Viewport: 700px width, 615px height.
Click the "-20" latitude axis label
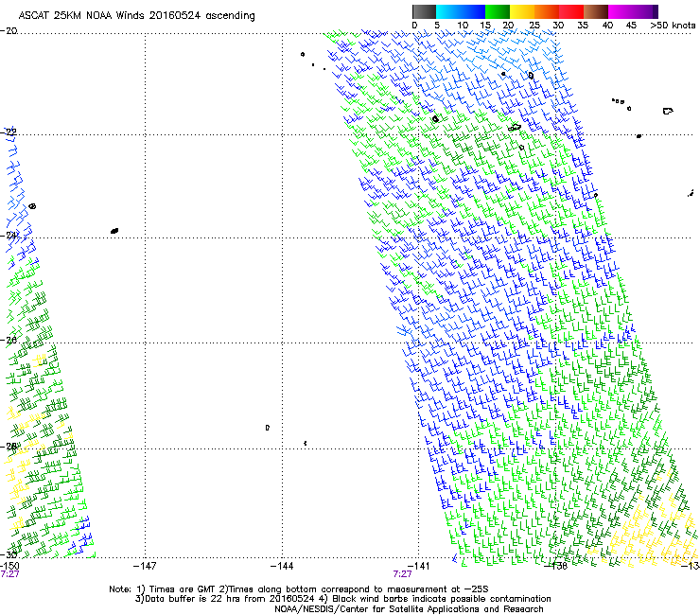pos(9,31)
